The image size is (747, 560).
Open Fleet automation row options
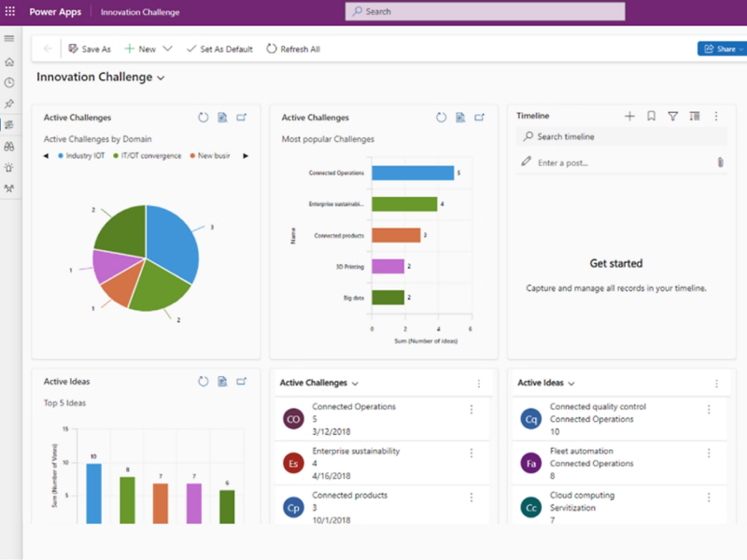[x=709, y=453]
